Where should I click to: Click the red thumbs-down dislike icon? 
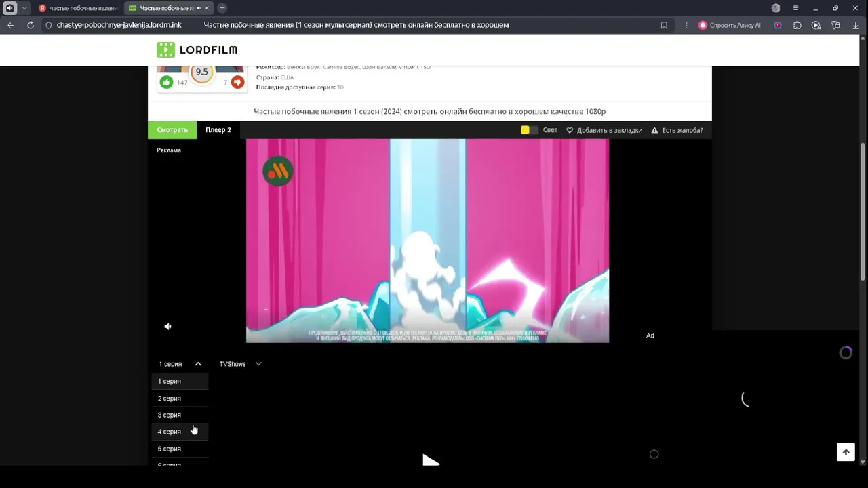(237, 82)
